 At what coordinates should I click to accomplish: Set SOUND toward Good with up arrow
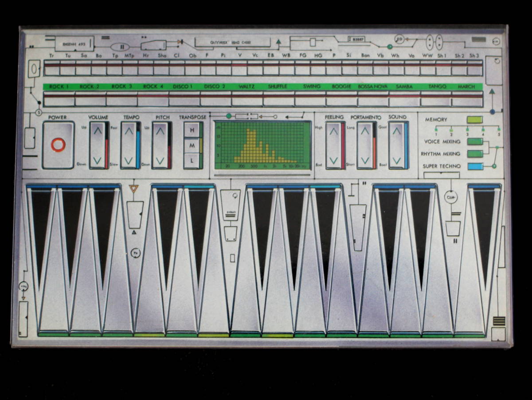[x=396, y=131]
